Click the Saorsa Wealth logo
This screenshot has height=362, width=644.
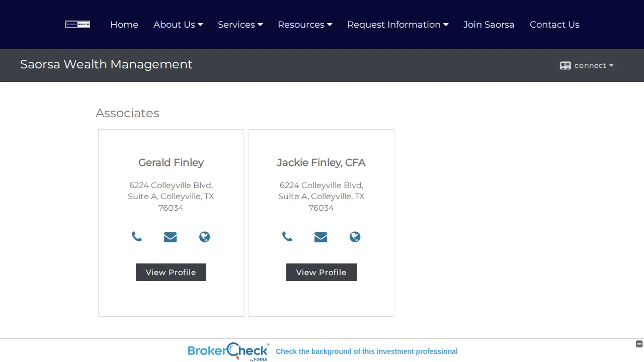tap(77, 24)
